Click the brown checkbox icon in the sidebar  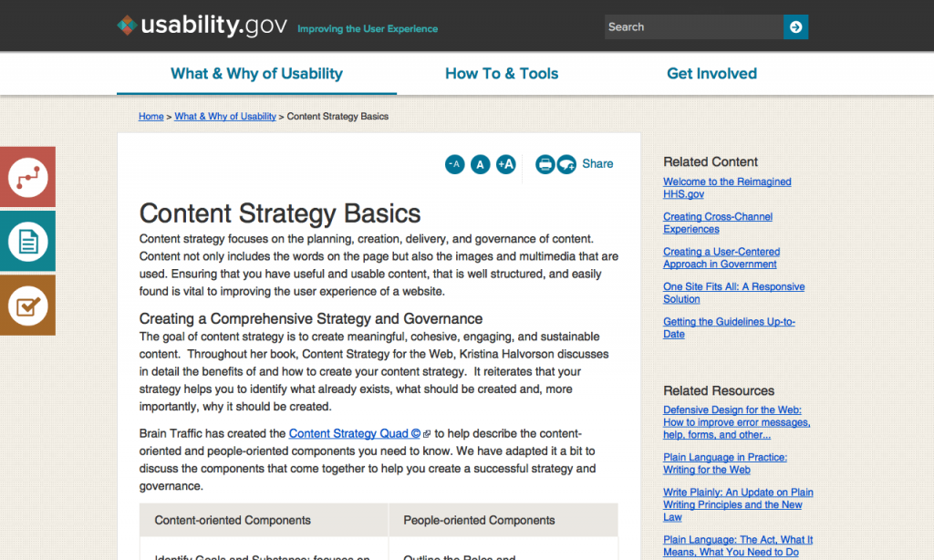(27, 305)
